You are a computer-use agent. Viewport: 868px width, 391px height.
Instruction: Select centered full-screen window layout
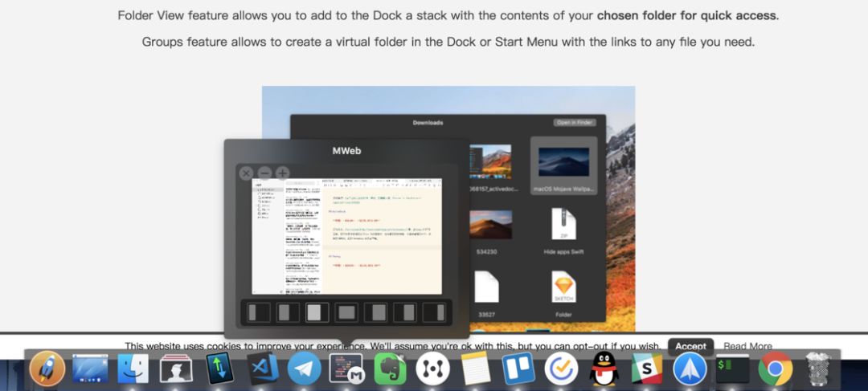(346, 312)
